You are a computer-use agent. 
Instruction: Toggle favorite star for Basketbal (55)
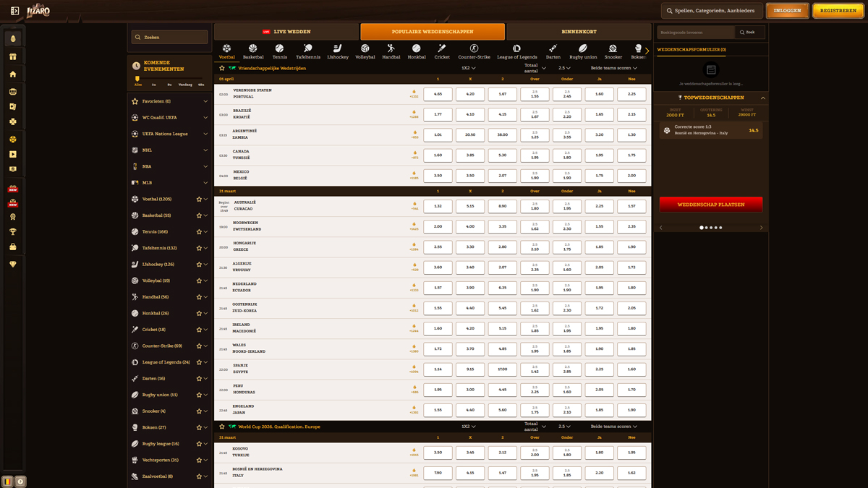(199, 215)
